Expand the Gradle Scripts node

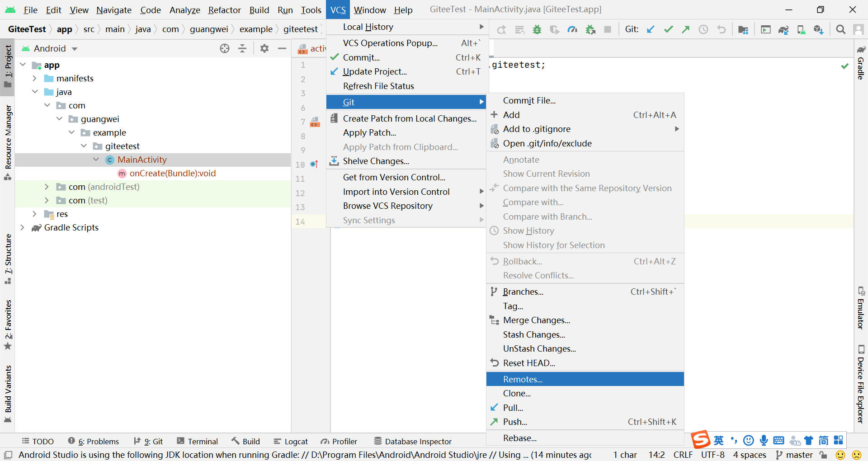click(23, 227)
